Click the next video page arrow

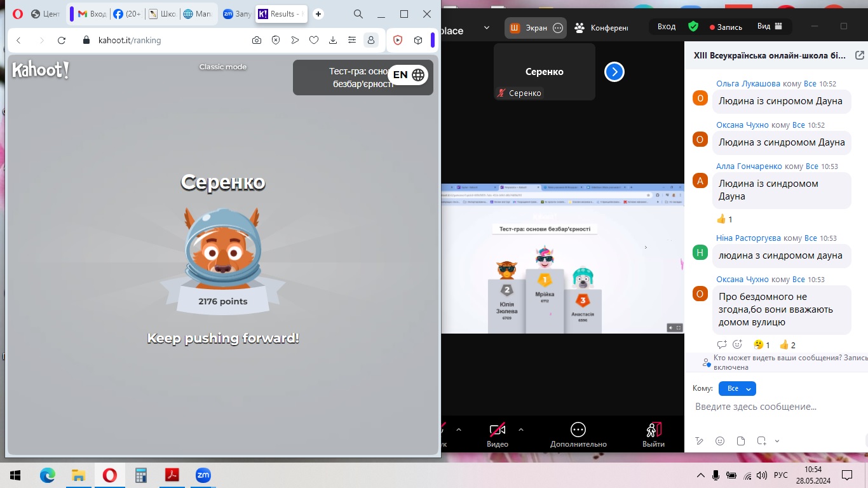tap(614, 72)
